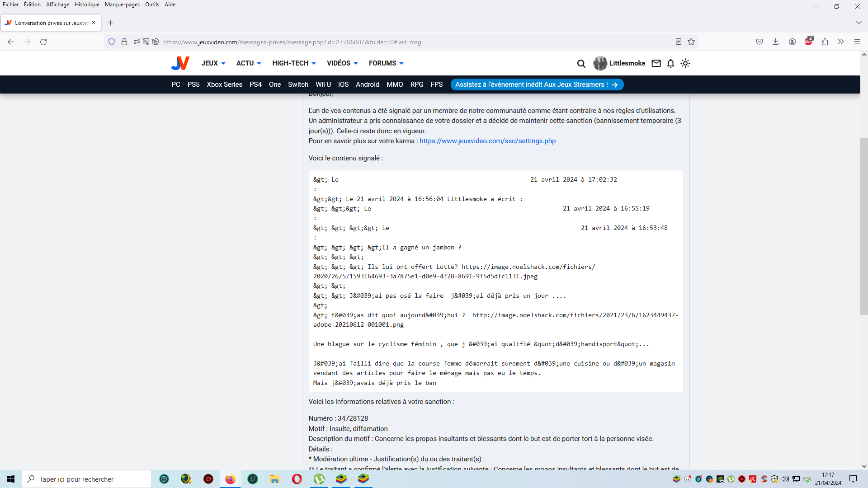This screenshot has width=868, height=488.
Task: Bookmark this page with star icon
Action: tap(691, 42)
